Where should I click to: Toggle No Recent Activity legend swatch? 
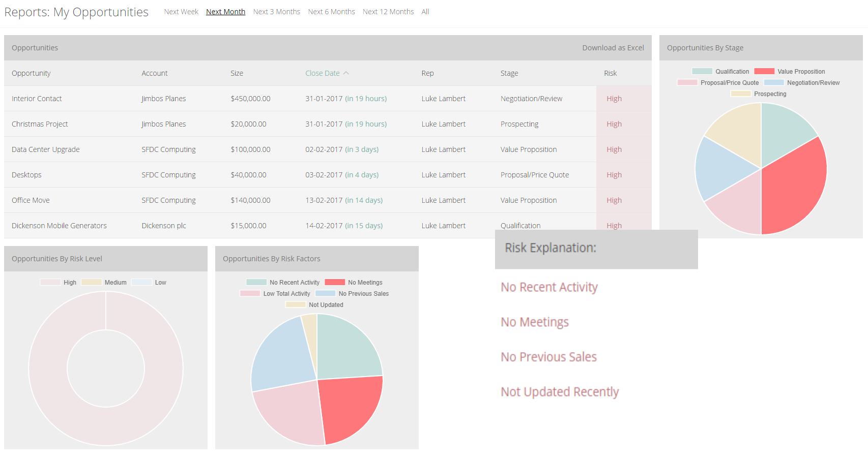[x=256, y=282]
